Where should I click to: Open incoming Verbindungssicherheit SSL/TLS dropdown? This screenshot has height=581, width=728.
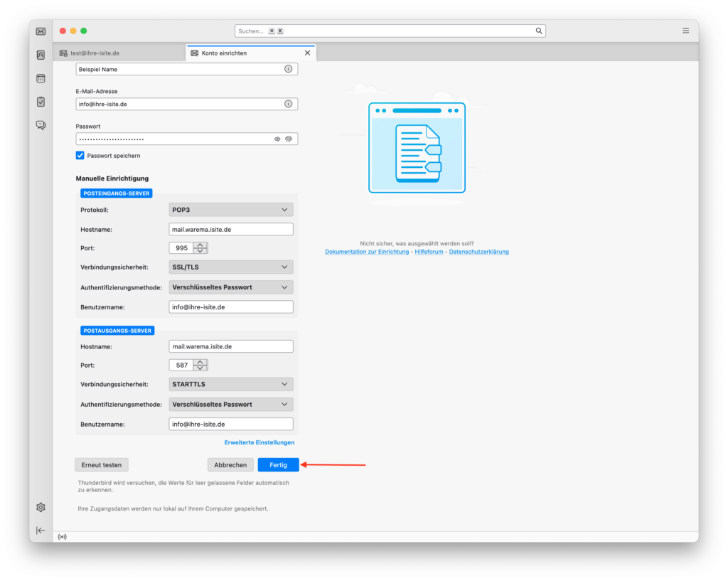click(231, 267)
